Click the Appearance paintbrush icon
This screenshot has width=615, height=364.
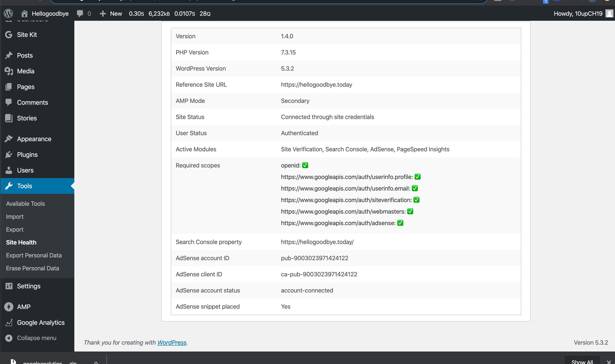click(9, 139)
